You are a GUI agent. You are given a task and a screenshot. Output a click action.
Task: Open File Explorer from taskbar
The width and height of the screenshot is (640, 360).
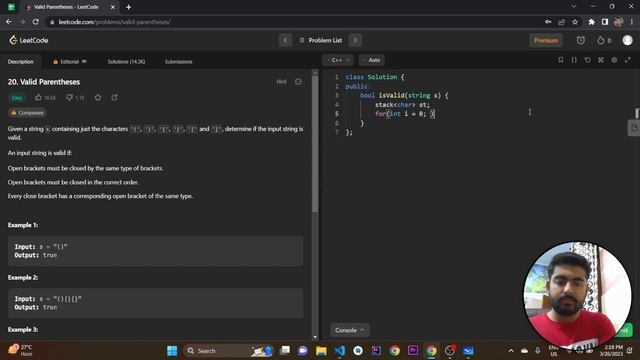[x=321, y=351]
